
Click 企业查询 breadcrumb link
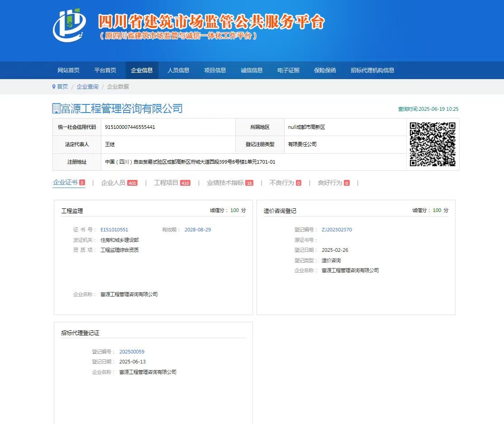tap(87, 86)
